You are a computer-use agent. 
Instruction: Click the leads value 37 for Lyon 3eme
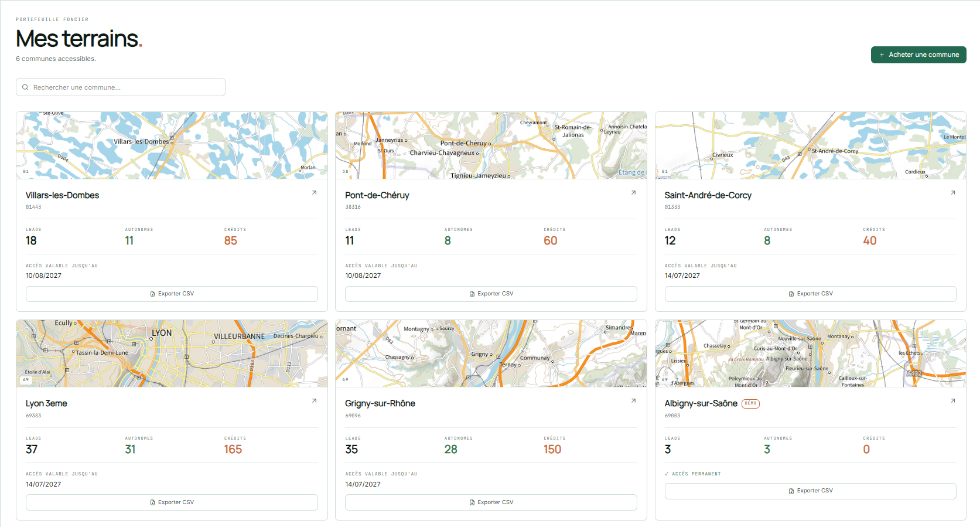pos(32,450)
